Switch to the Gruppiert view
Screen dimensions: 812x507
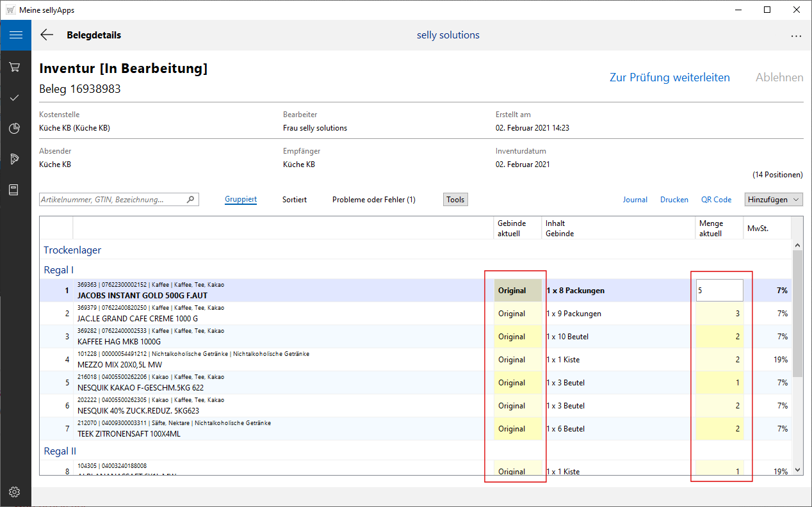(241, 200)
